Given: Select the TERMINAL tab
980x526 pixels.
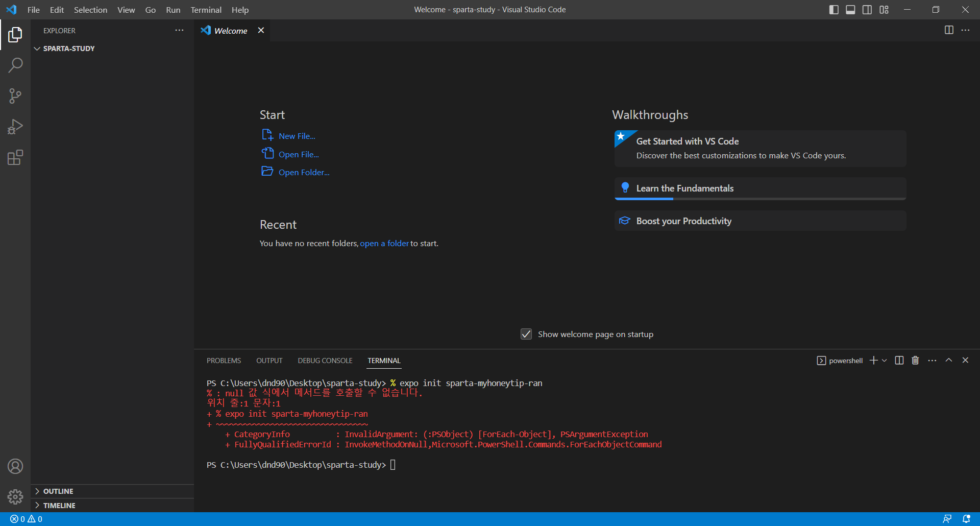Looking at the screenshot, I should pyautogui.click(x=384, y=361).
